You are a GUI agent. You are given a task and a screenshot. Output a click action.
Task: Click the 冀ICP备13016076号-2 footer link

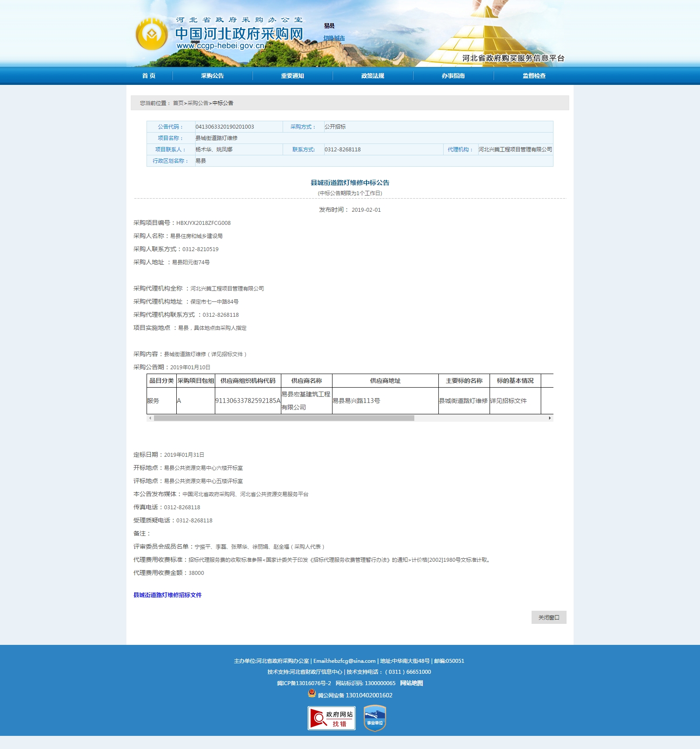point(304,683)
